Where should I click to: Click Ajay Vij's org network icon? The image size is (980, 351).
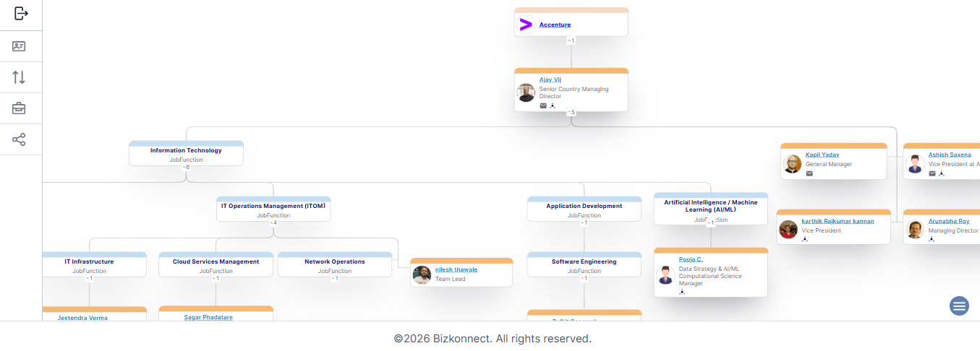[553, 105]
